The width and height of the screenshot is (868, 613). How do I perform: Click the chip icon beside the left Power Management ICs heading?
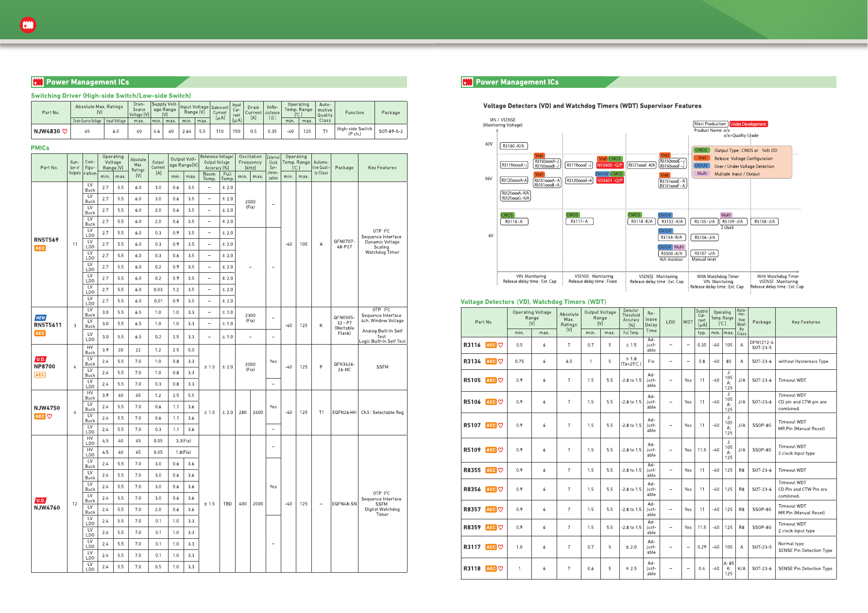click(38, 82)
